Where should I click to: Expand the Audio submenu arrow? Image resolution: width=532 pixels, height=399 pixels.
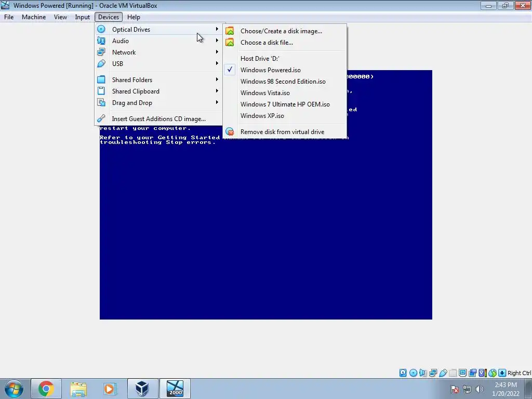click(217, 41)
